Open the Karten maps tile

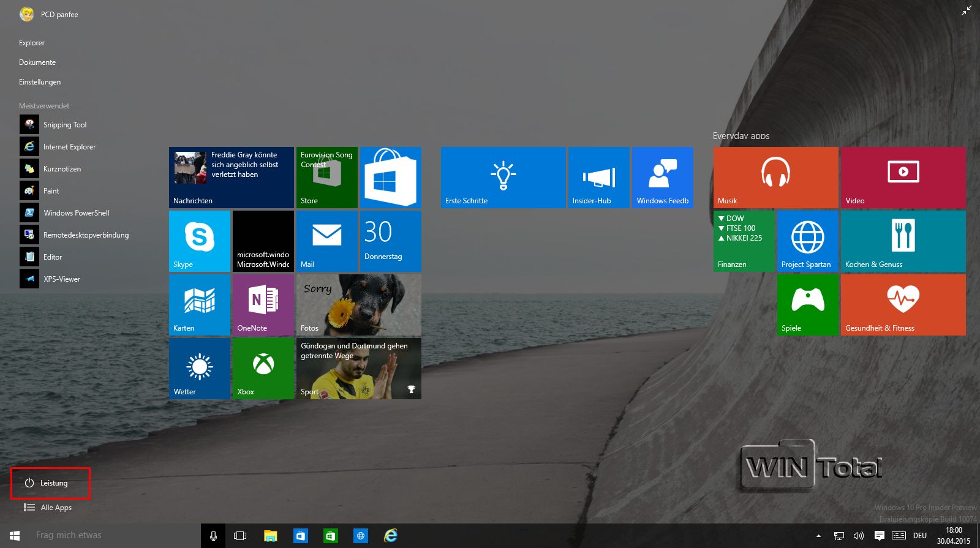[200, 304]
